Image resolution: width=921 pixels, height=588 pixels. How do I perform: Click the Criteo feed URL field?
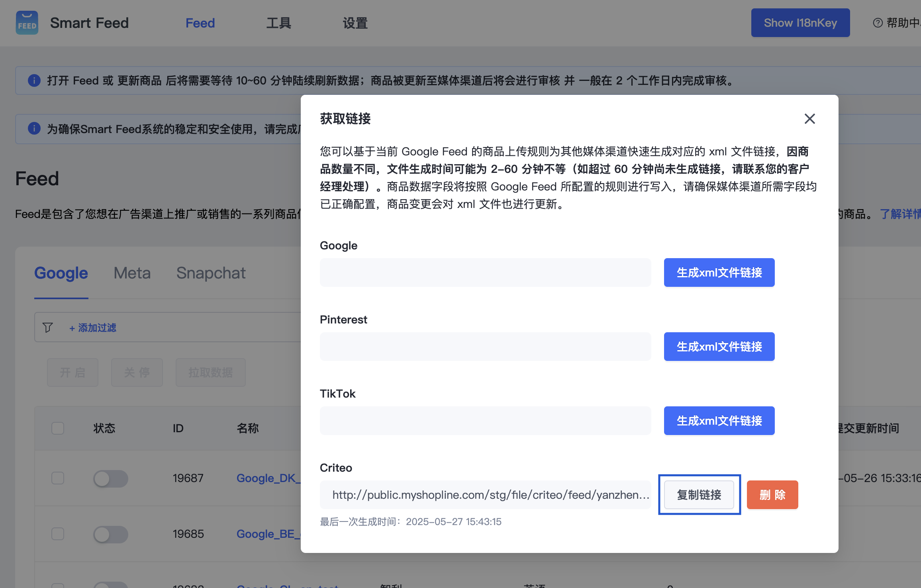[x=485, y=495]
